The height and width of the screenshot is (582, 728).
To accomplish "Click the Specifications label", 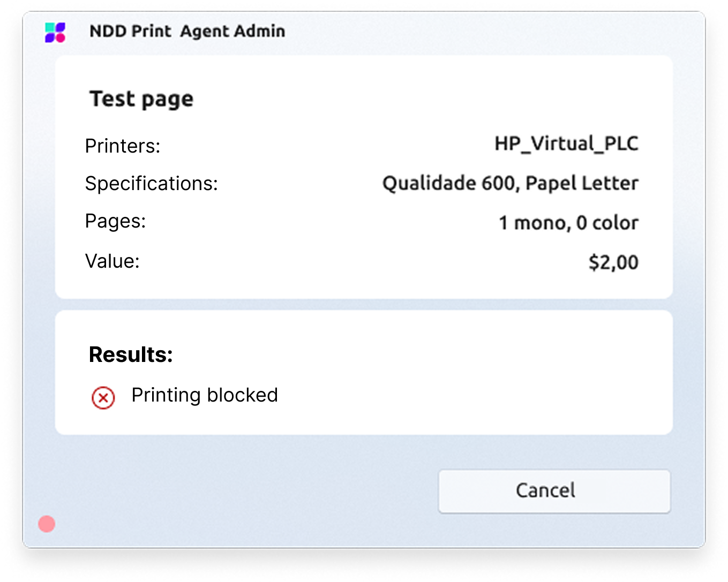I will point(152,184).
